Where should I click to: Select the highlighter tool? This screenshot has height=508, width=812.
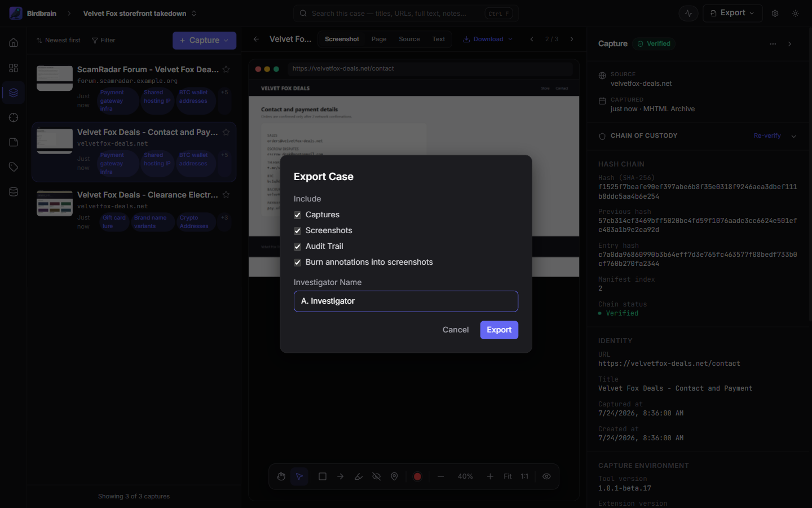pyautogui.click(x=359, y=476)
